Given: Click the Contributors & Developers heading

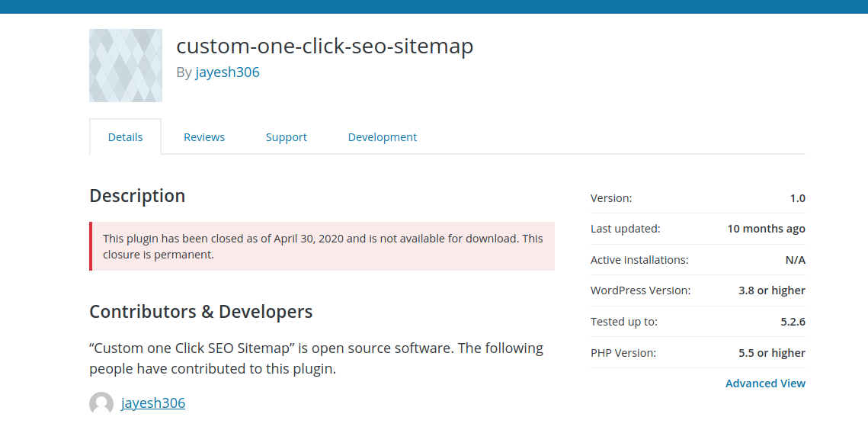Looking at the screenshot, I should [201, 311].
